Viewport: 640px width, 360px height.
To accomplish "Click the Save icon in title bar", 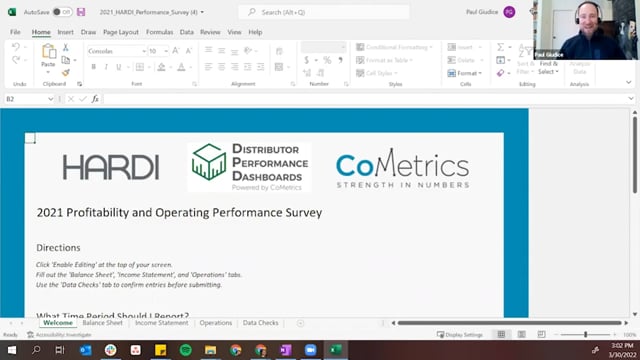I will tap(81, 12).
